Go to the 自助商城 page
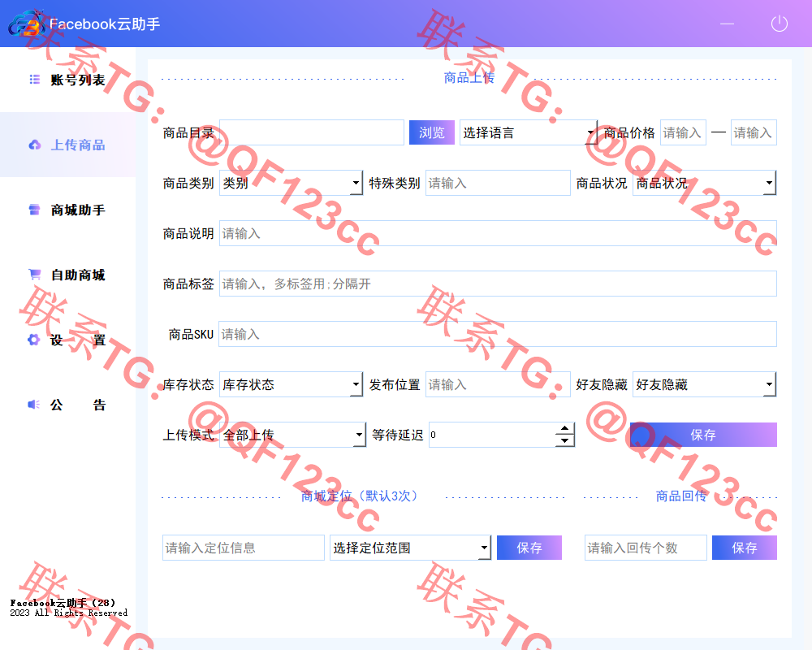The width and height of the screenshot is (812, 650). tap(68, 275)
